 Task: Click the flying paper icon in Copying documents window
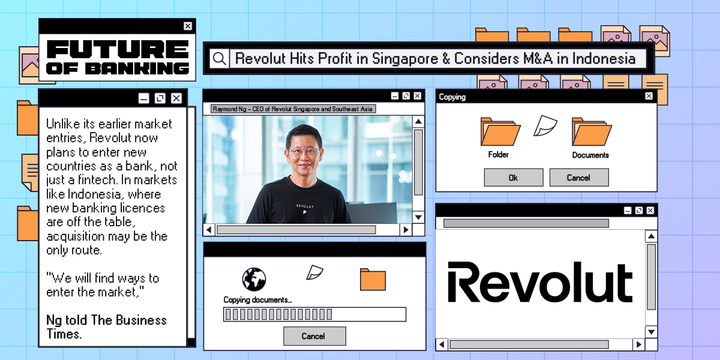[x=315, y=272]
